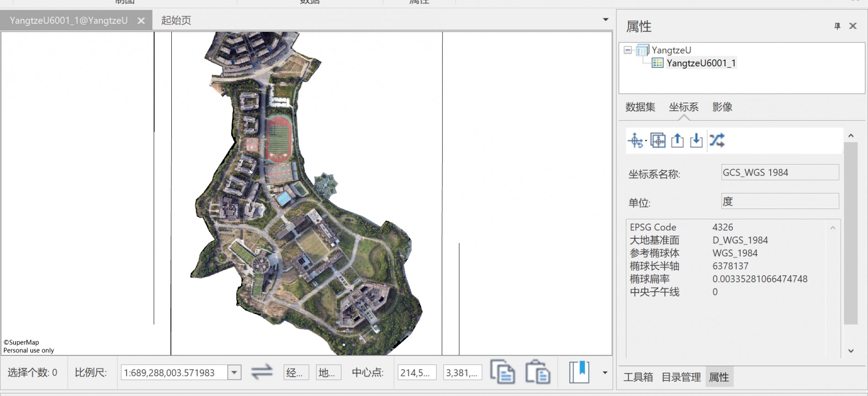Expand the dropdown arrow beside bookmark icon
Screen dimensions: 868x396
click(x=605, y=373)
